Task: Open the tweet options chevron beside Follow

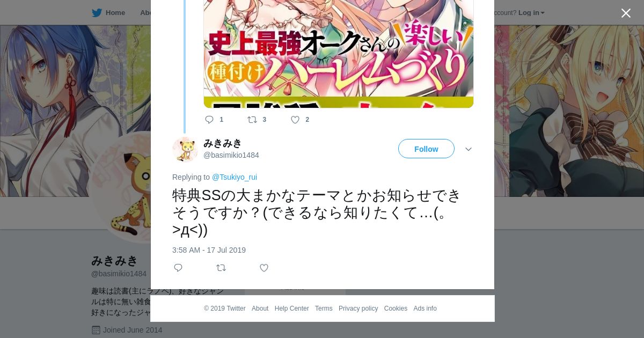Action: 469,149
